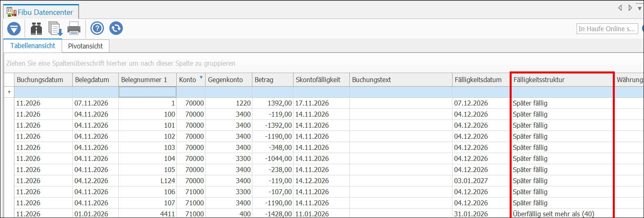Click the Währung column header
This screenshot has width=644, height=218.
click(x=629, y=80)
